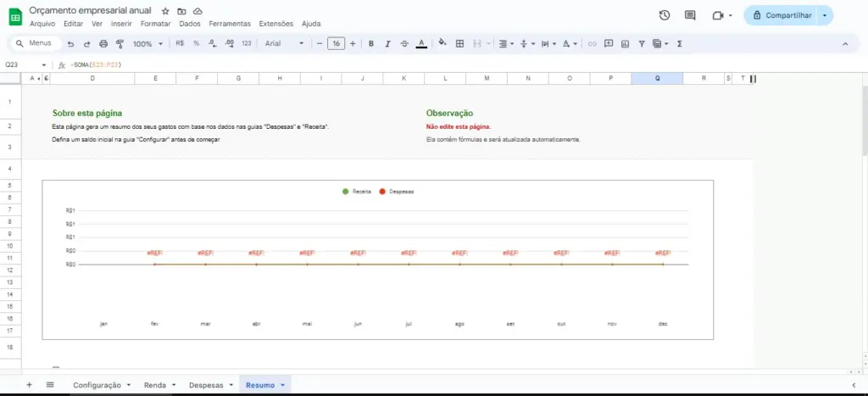Open the fill color picker
This screenshot has height=396, width=868.
[442, 42]
